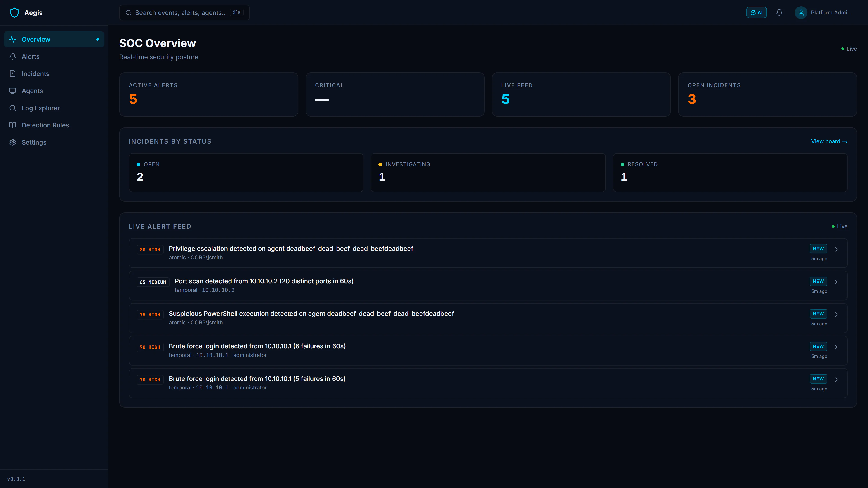868x488 pixels.
Task: Click the Settings gear icon in sidebar
Action: tap(13, 143)
